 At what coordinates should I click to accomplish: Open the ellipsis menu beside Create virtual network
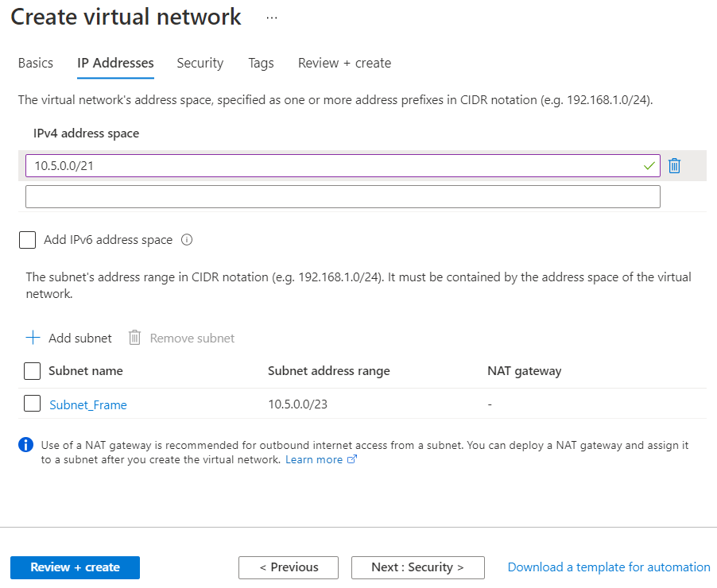pos(272,17)
